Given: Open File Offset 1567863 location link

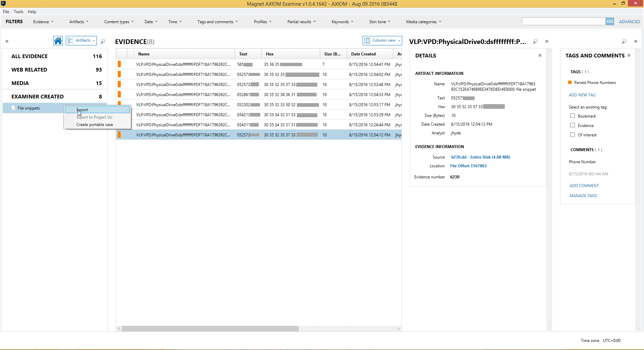Looking at the screenshot, I should pyautogui.click(x=468, y=166).
